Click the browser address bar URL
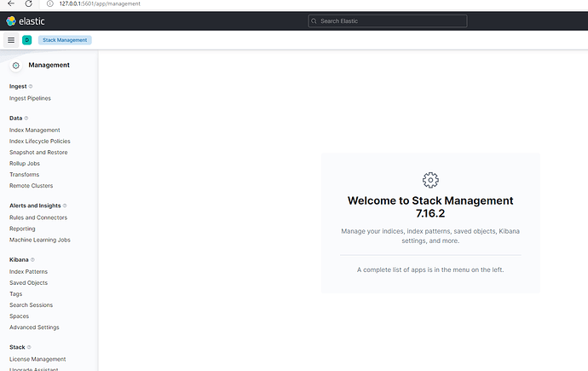 (100, 3)
